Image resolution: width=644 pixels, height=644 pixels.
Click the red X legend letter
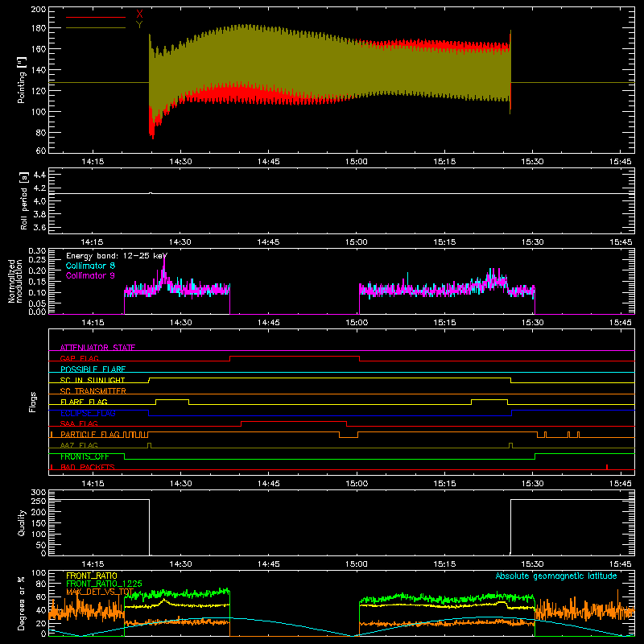pos(139,14)
